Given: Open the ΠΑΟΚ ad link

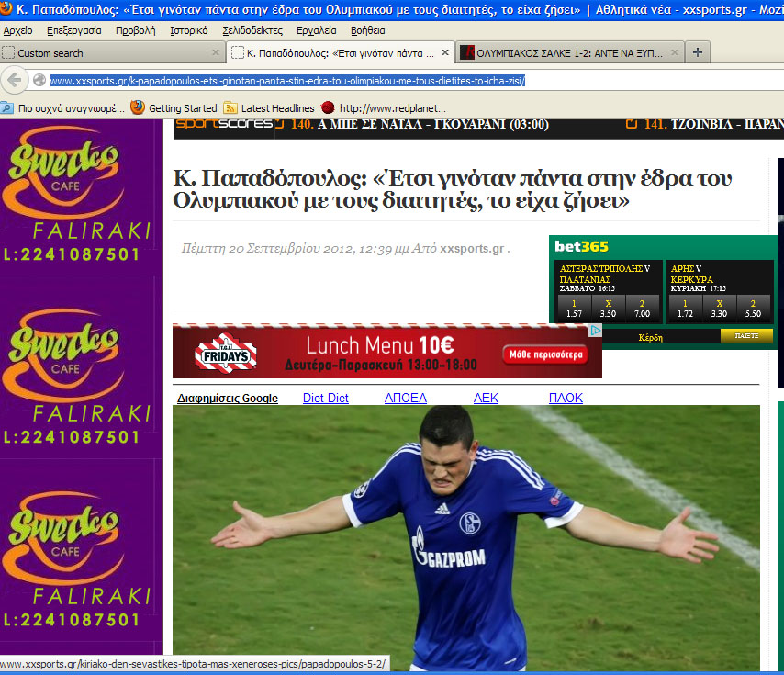Looking at the screenshot, I should [x=566, y=398].
